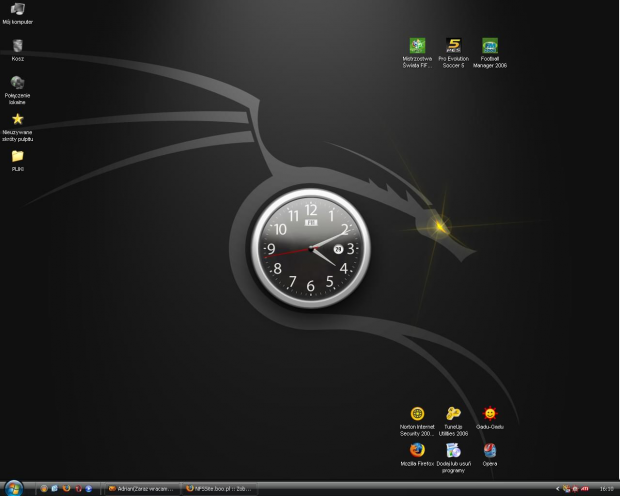Open the Kosz recycle bin
Screen dimensions: 620x496
17,46
